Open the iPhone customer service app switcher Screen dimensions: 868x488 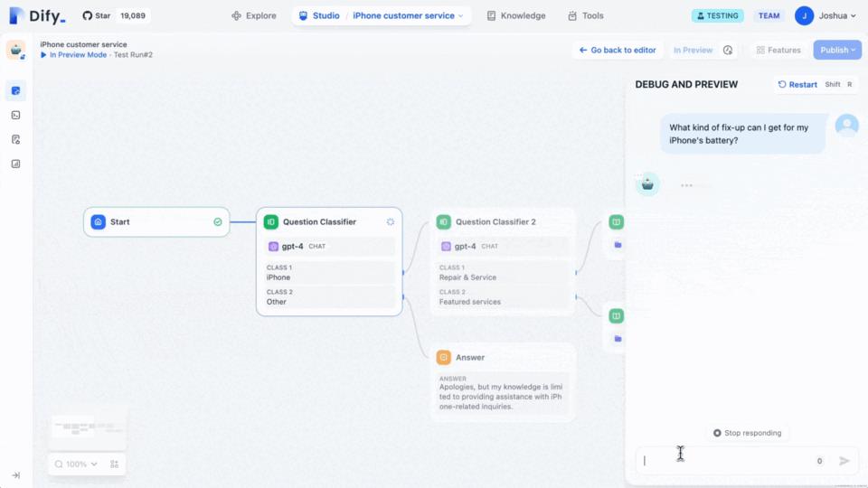click(407, 15)
